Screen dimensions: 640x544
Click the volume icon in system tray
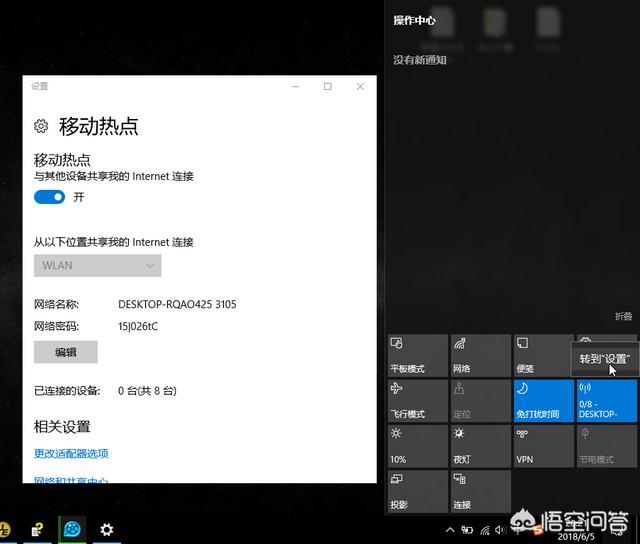point(500,529)
